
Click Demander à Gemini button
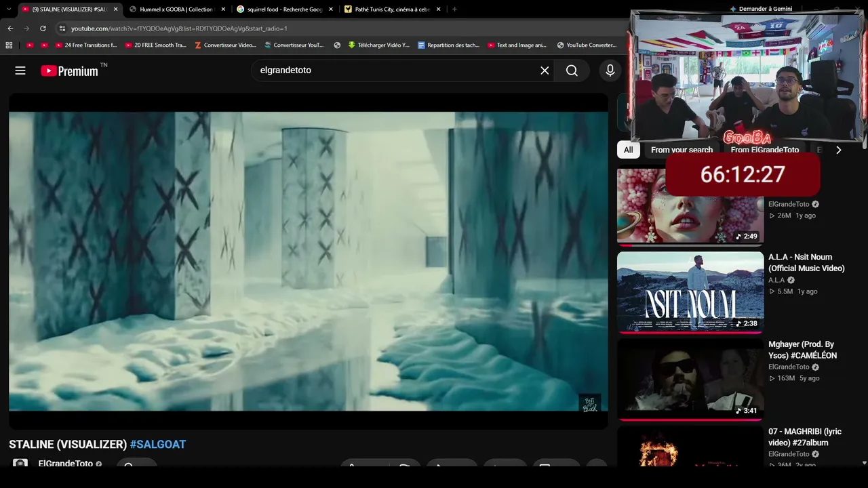(x=760, y=9)
